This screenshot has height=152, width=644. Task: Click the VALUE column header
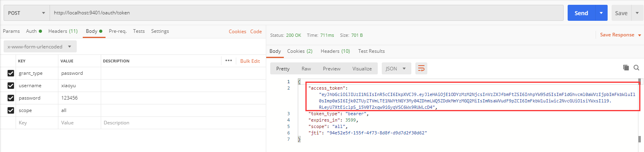pos(67,61)
